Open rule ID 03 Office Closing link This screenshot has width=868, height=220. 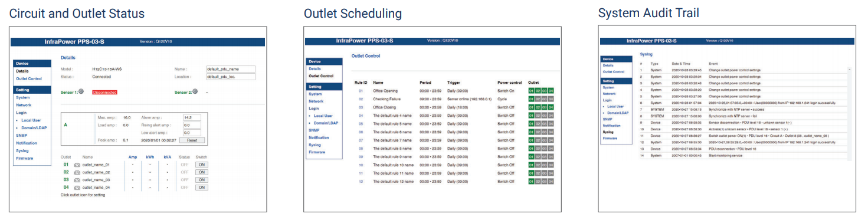click(x=361, y=107)
